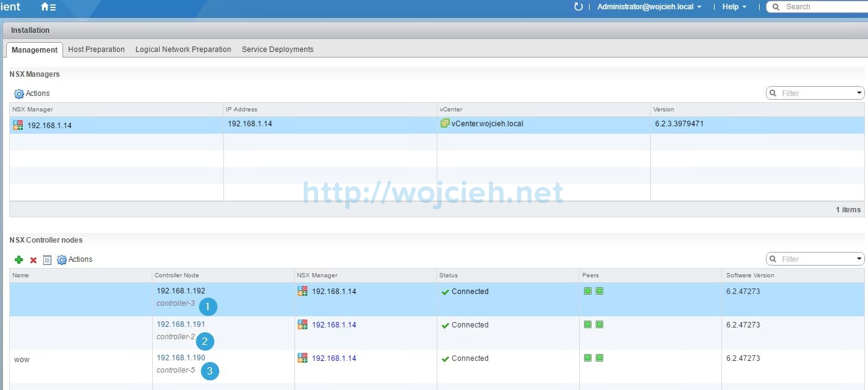
Task: Click controller name 'wow'
Action: [x=22, y=359]
